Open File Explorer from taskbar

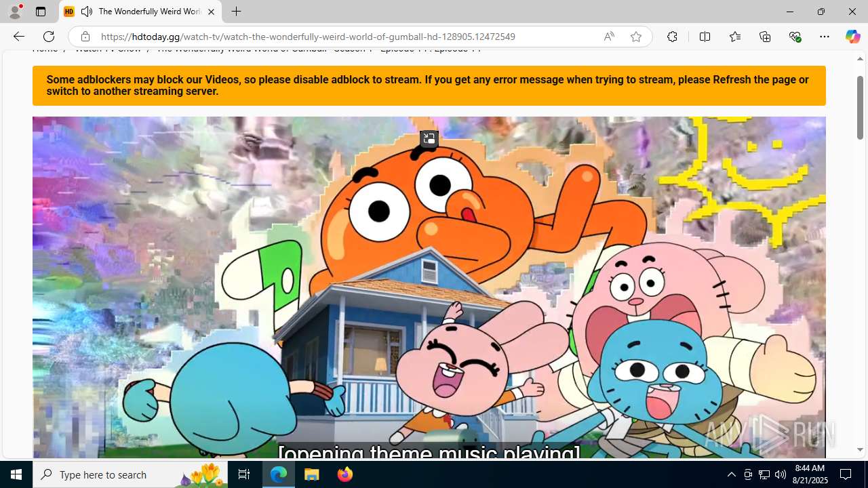point(312,474)
